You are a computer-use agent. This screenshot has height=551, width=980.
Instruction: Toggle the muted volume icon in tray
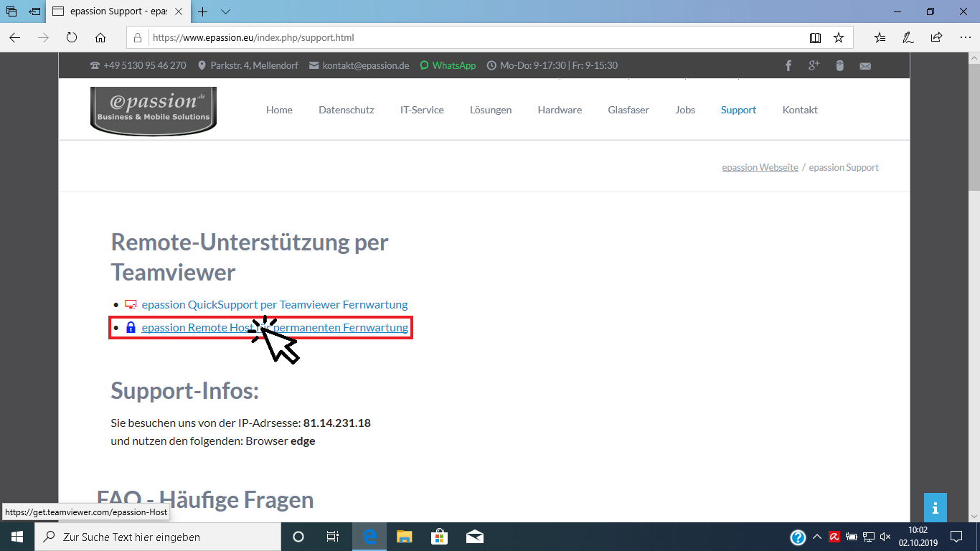coord(885,537)
